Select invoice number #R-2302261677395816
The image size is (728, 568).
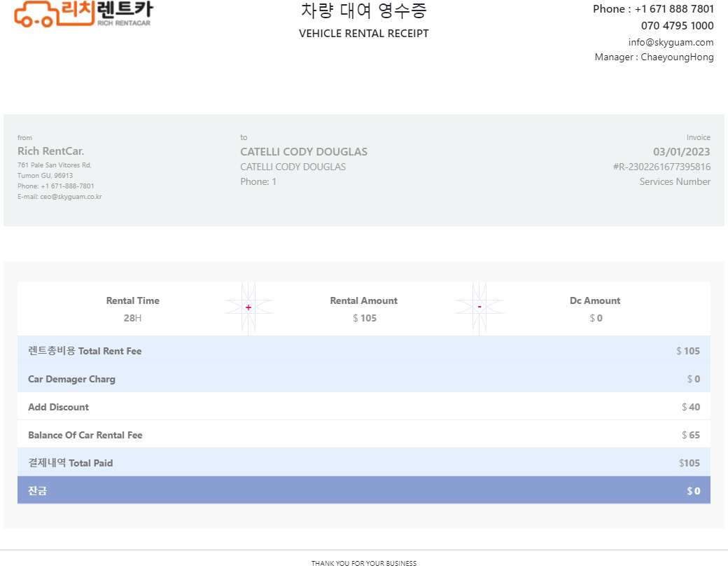tap(661, 167)
